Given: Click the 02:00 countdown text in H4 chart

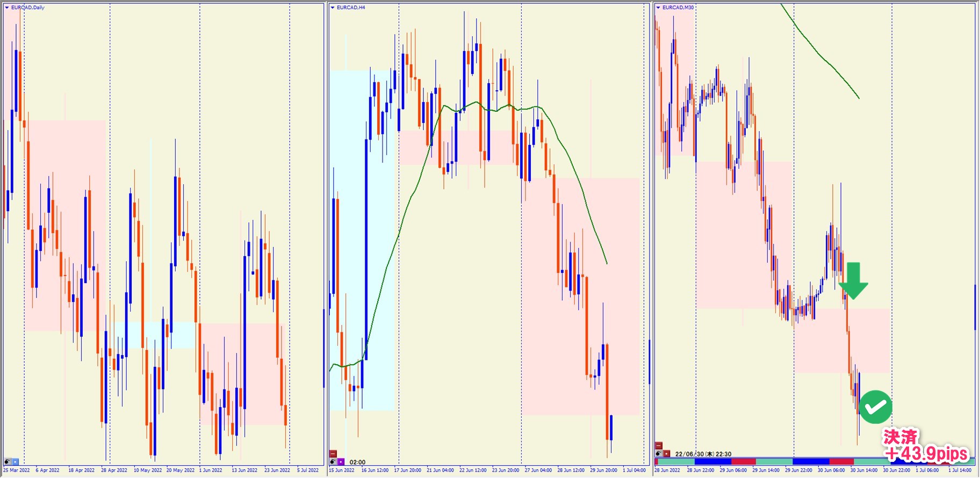Looking at the screenshot, I should point(357,462).
